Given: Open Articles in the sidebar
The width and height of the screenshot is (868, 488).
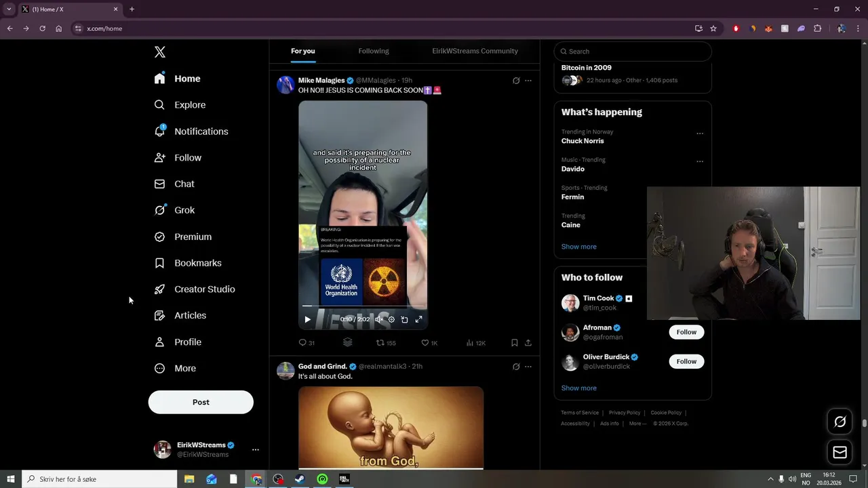Looking at the screenshot, I should coord(180,316).
